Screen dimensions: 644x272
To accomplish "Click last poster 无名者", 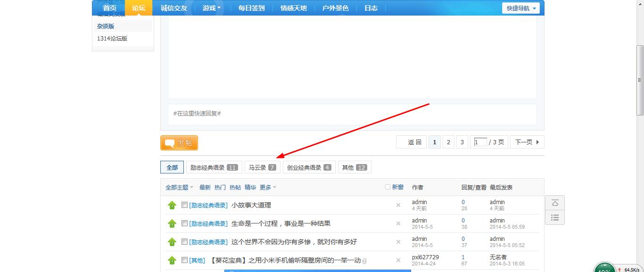I will pos(498,257).
